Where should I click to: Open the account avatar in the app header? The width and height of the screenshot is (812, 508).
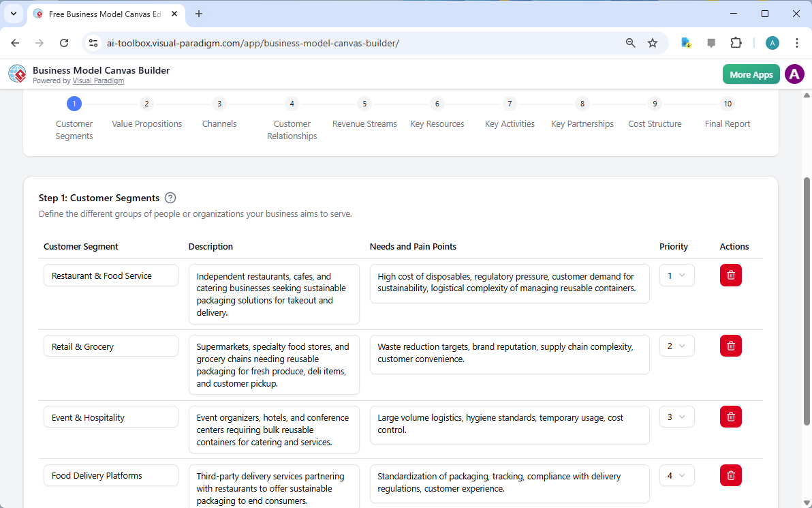[794, 74]
